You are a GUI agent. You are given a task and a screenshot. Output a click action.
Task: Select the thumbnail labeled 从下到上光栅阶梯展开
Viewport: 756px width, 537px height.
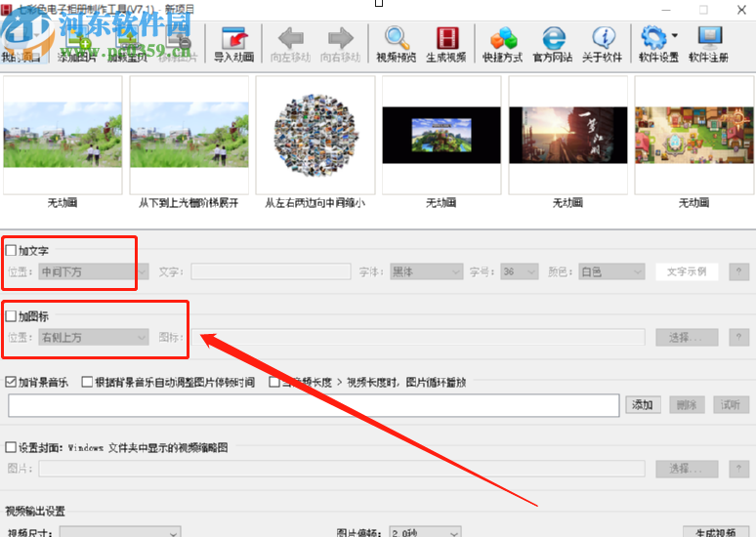point(189,135)
